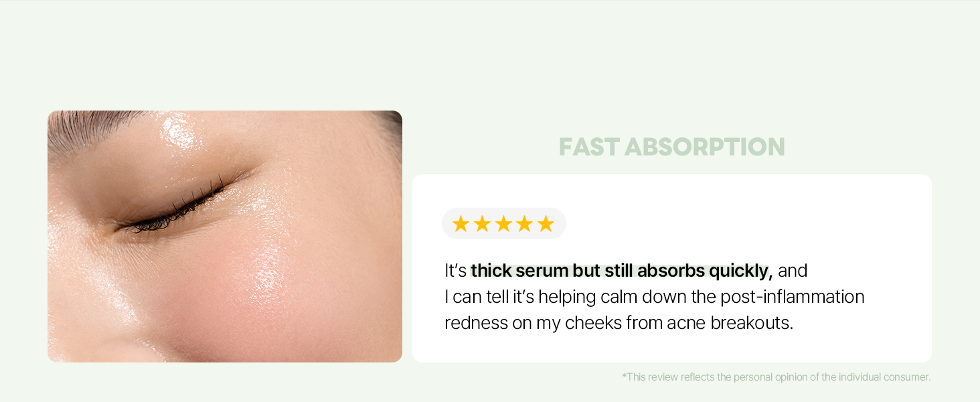Click the review disclaimer footnote text
Screen dimensions: 980x402
tap(777, 377)
